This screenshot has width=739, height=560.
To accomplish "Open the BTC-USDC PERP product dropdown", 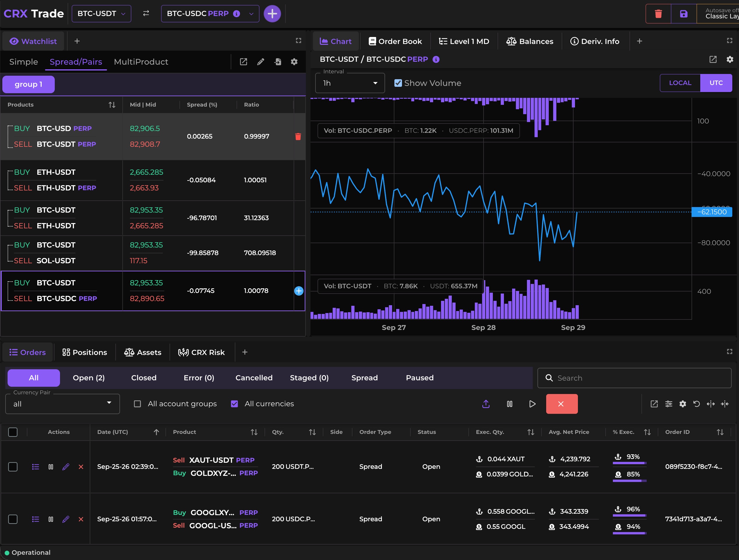I will [x=210, y=14].
